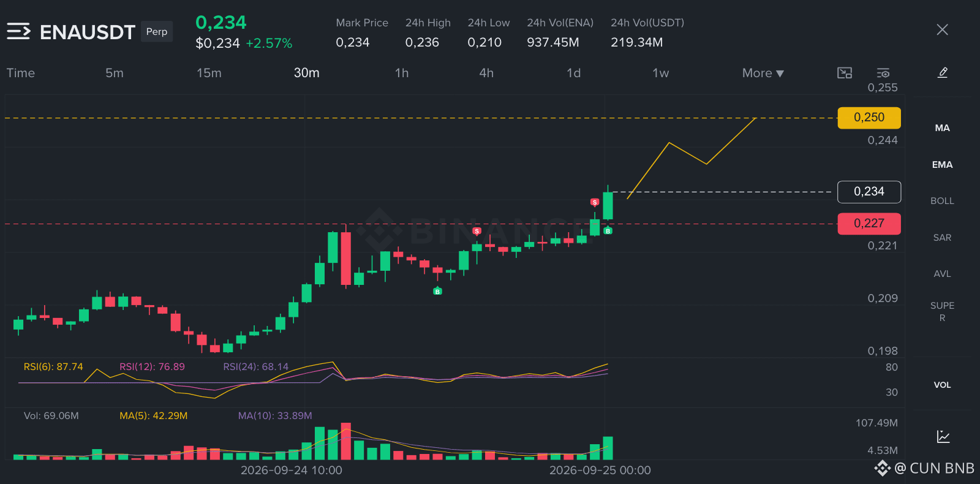Click the Perp contract label

tap(157, 32)
